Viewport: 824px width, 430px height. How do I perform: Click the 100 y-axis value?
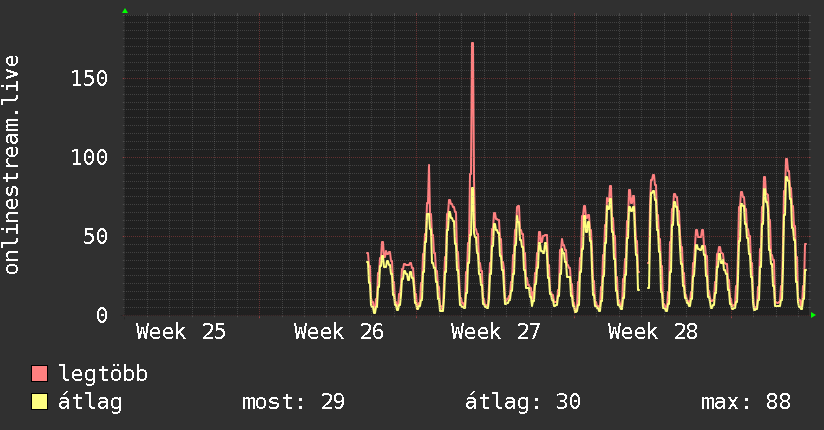(89, 157)
